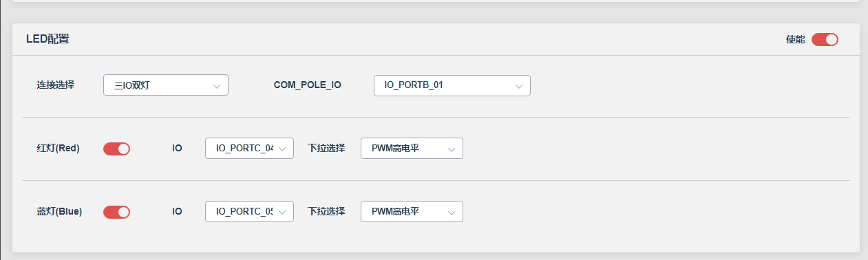The image size is (868, 260).
Task: Turn off the 蓝灯(Blue) toggle switch
Action: point(116,212)
